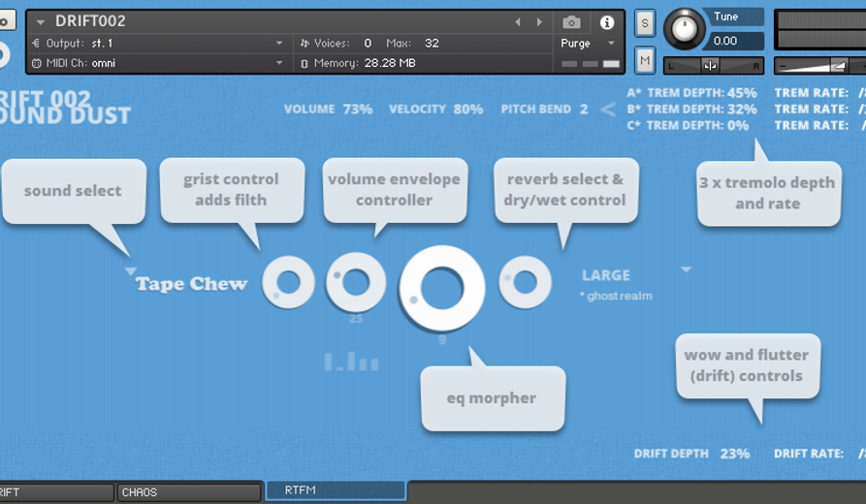This screenshot has height=504, width=866.
Task: Go to the next instrument preset arrow
Action: point(539,22)
